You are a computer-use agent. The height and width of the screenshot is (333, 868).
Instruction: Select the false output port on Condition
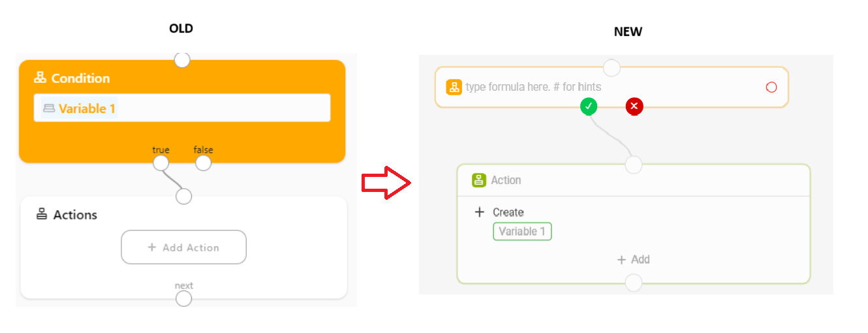[204, 163]
